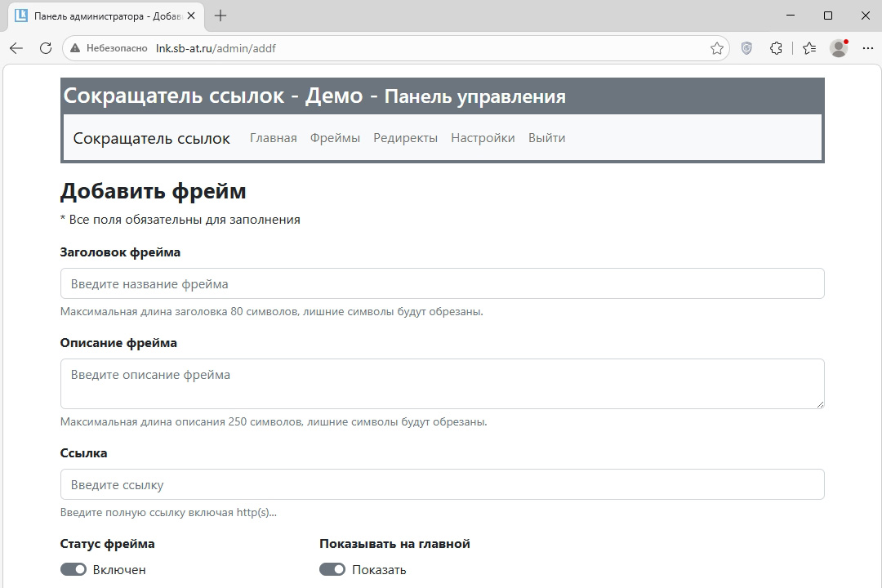Click the 'Небезопасно' security warning indicator
Image resolution: width=882 pixels, height=588 pixels.
click(109, 48)
